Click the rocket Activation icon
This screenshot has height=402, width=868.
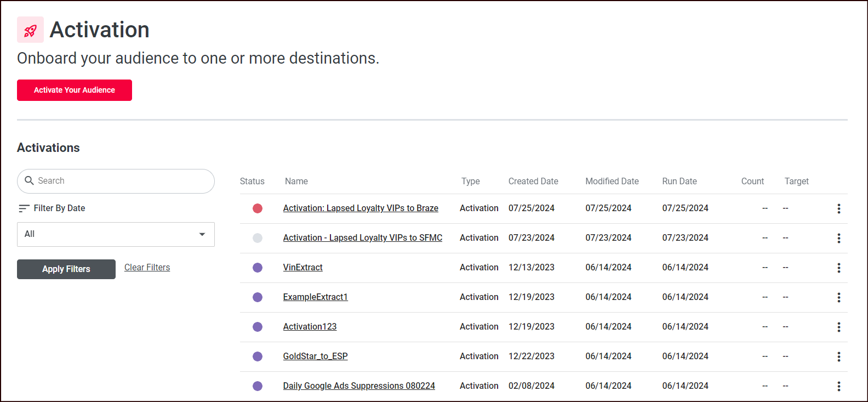[30, 30]
